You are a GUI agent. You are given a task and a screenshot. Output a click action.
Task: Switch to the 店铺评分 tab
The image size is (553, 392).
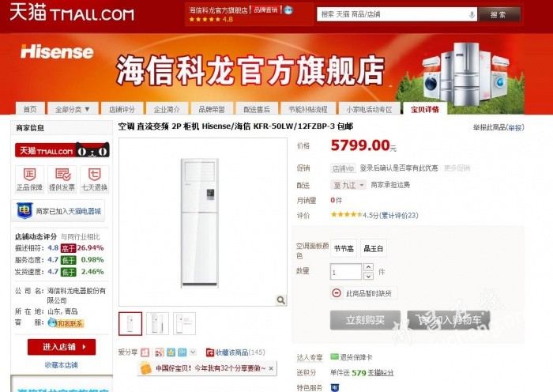click(x=122, y=109)
